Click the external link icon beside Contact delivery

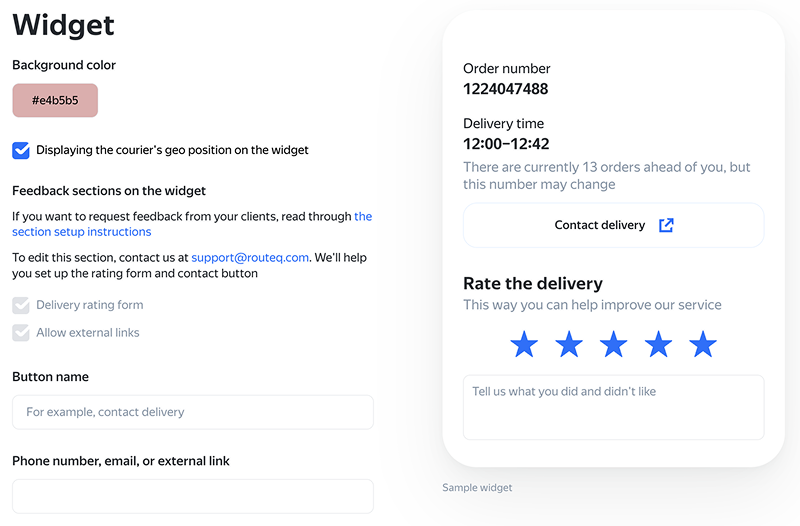pos(666,225)
